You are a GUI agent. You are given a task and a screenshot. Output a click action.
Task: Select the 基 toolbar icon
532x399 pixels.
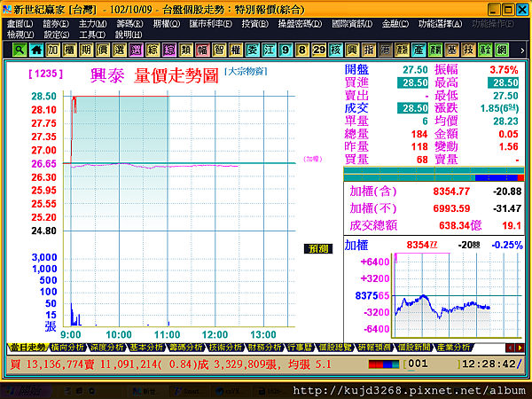click(x=451, y=50)
